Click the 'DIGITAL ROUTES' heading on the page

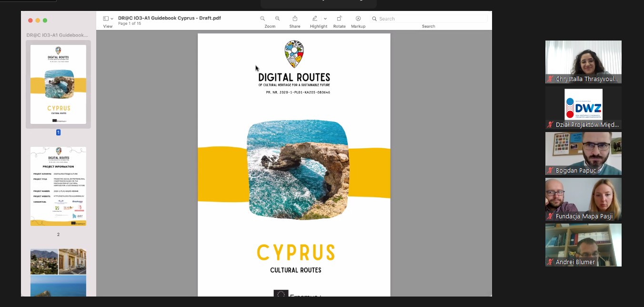(294, 77)
